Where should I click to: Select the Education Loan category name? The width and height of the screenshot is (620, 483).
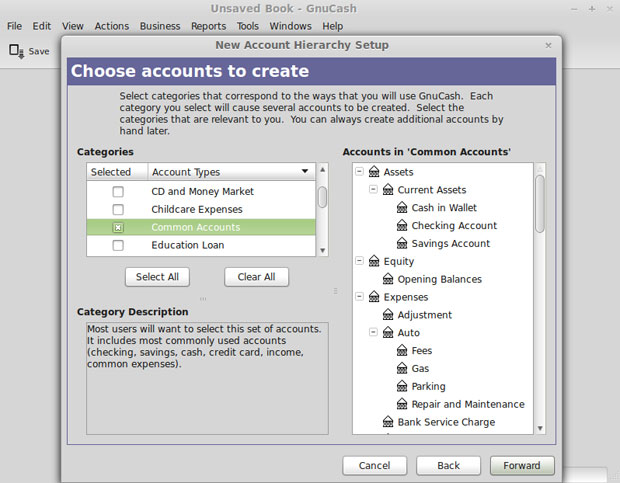[188, 245]
